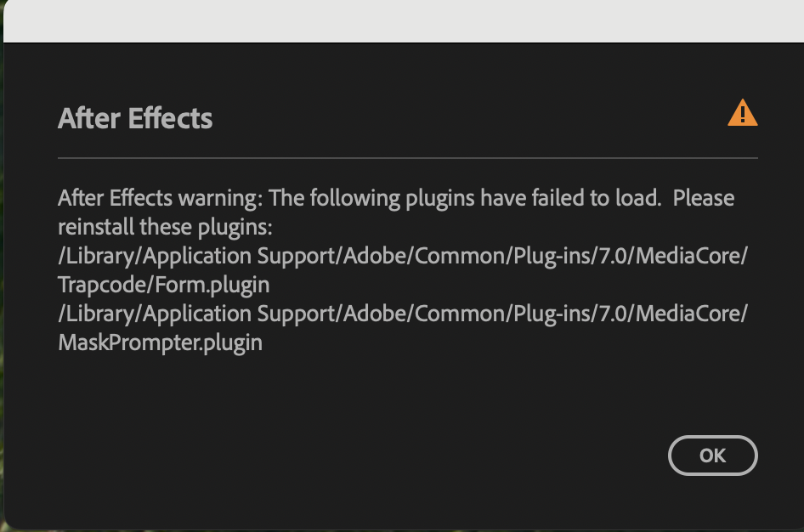Click the MediaCore path line above MaskPrompter.plugin

point(403,314)
